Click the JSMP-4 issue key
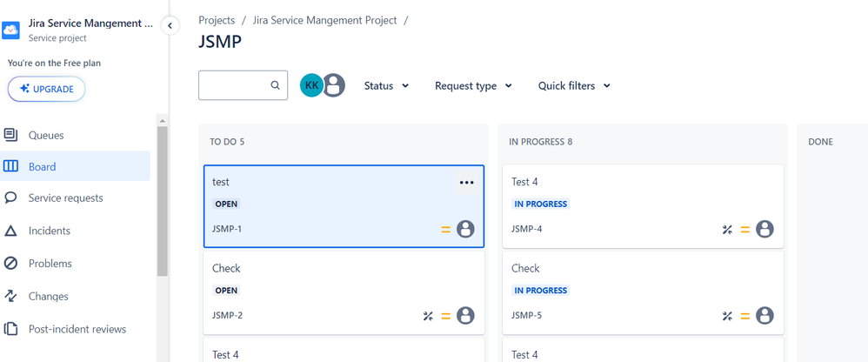 pyautogui.click(x=526, y=229)
